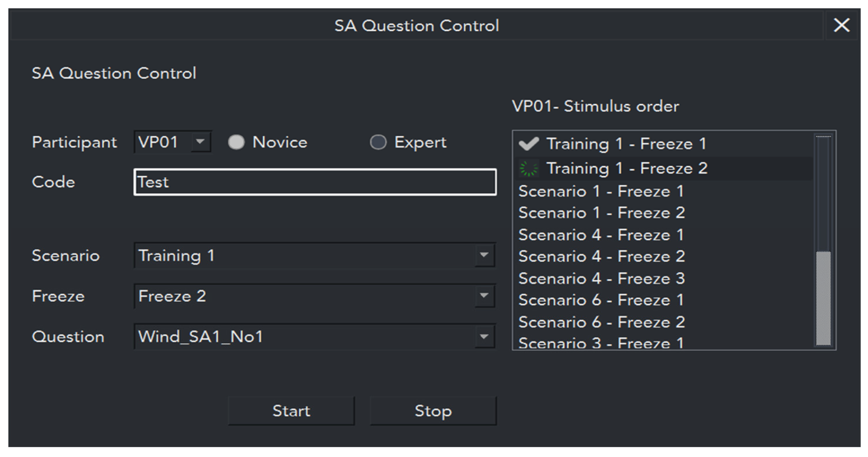
Task: Open the Freeze dropdown showing Freeze 2
Action: 484,296
